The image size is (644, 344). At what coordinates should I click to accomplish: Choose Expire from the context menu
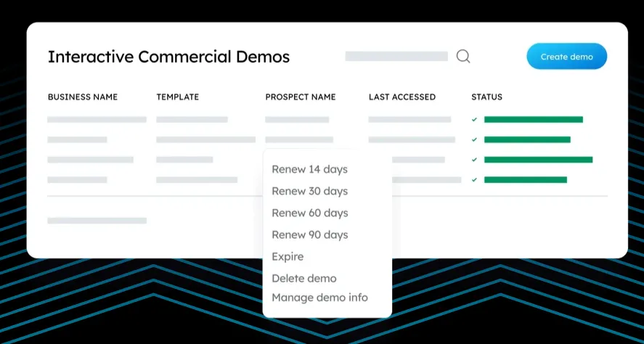(288, 257)
